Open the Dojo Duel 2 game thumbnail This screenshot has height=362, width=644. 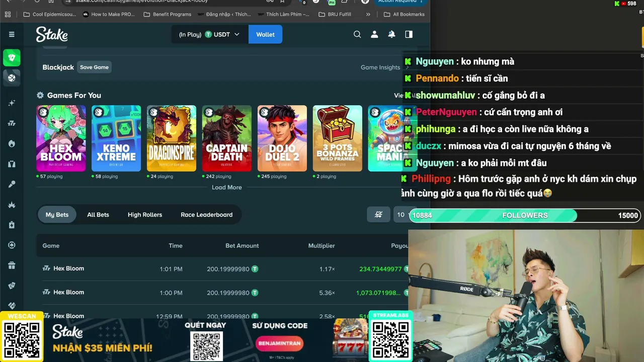coord(282,138)
